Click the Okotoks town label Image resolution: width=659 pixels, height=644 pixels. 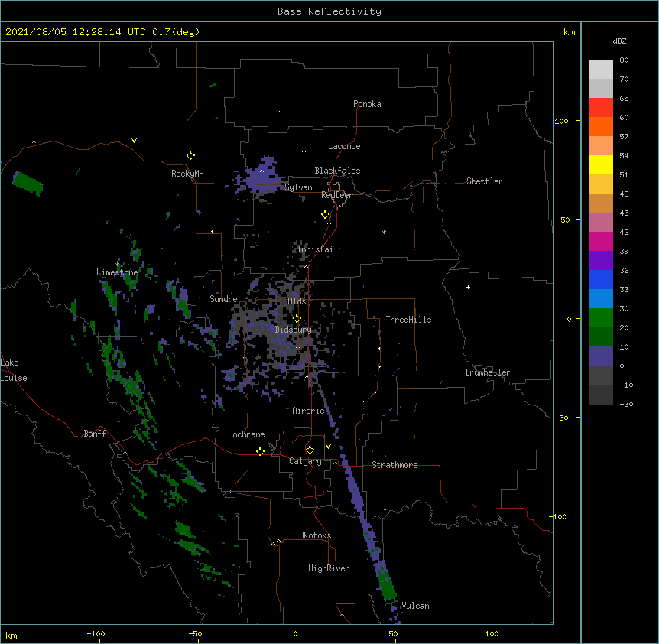315,535
